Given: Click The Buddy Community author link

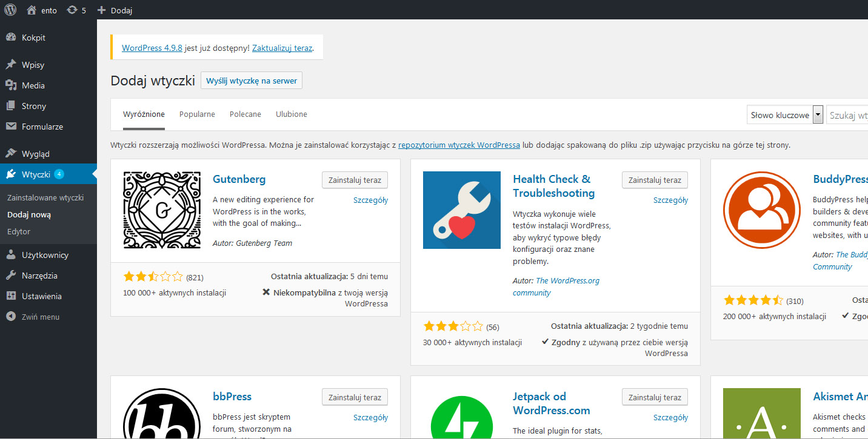Looking at the screenshot, I should (840, 261).
